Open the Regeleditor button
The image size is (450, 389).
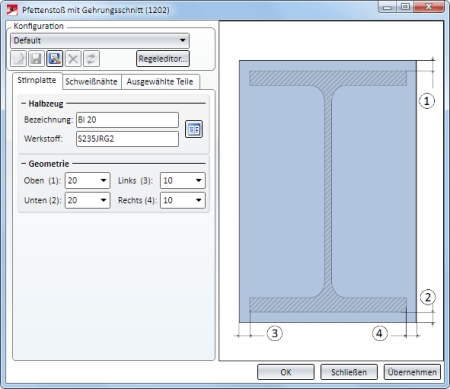pos(163,59)
